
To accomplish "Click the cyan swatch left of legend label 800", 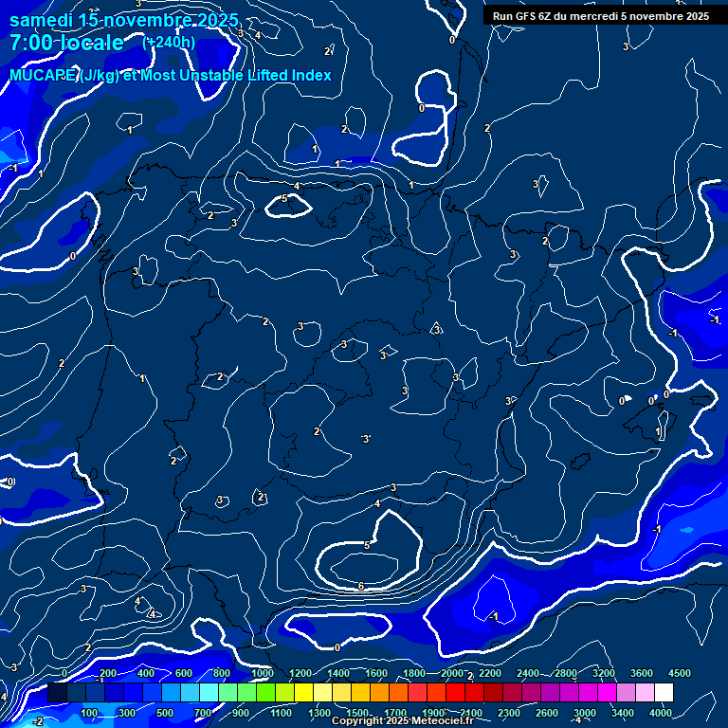I will coord(209,692).
